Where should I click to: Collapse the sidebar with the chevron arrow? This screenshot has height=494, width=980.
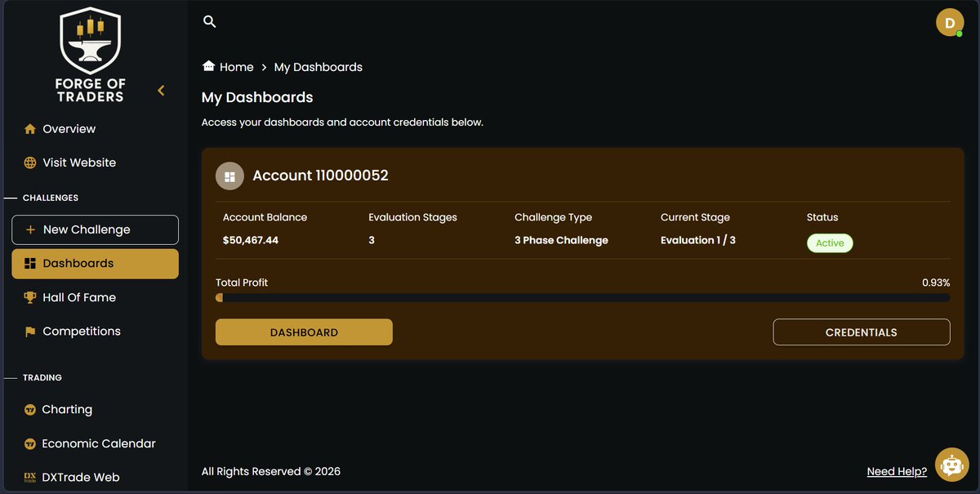(x=161, y=91)
